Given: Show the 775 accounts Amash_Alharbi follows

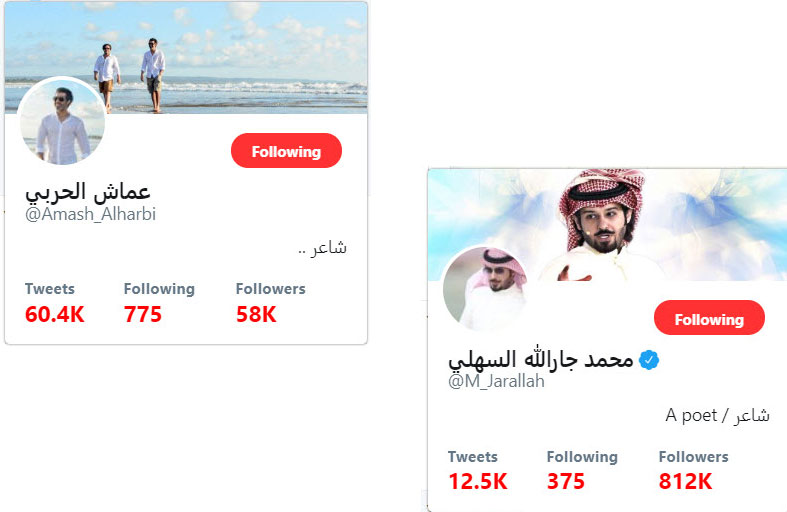Looking at the screenshot, I should coord(143,314).
